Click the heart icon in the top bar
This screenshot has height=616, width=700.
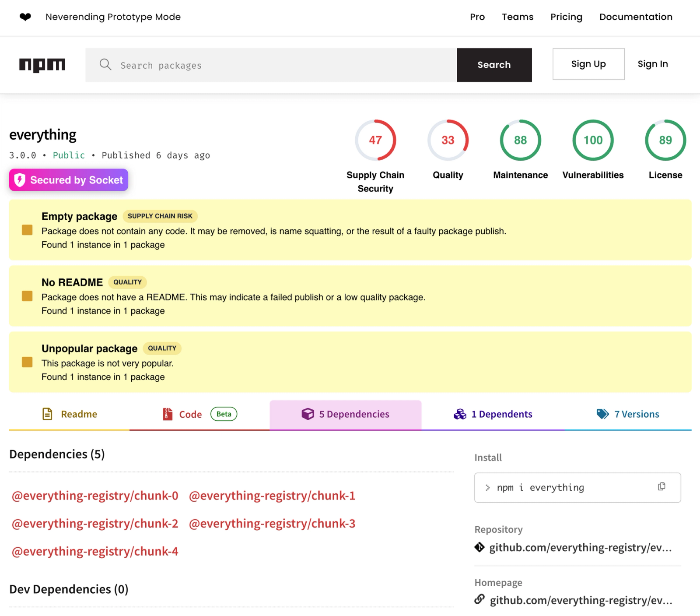click(x=25, y=17)
